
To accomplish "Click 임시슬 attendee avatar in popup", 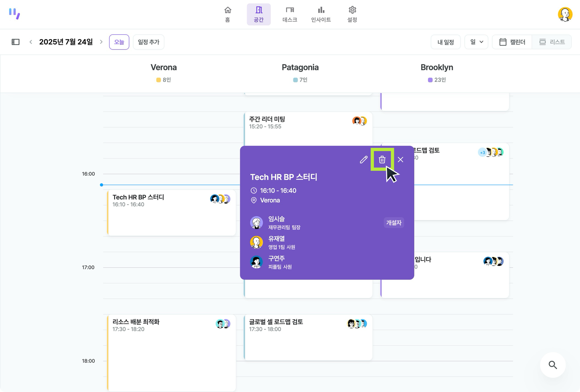I will pyautogui.click(x=256, y=223).
